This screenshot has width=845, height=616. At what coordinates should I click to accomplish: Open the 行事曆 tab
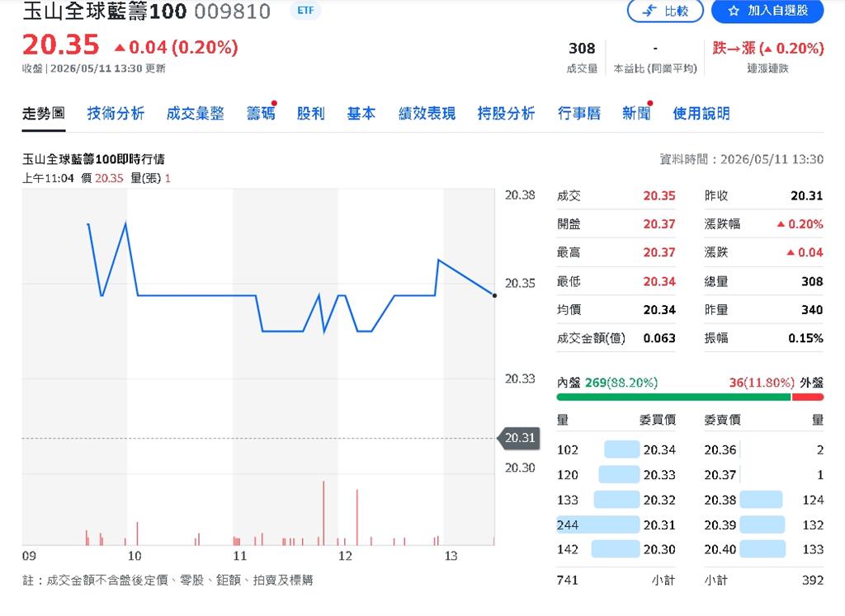(578, 114)
